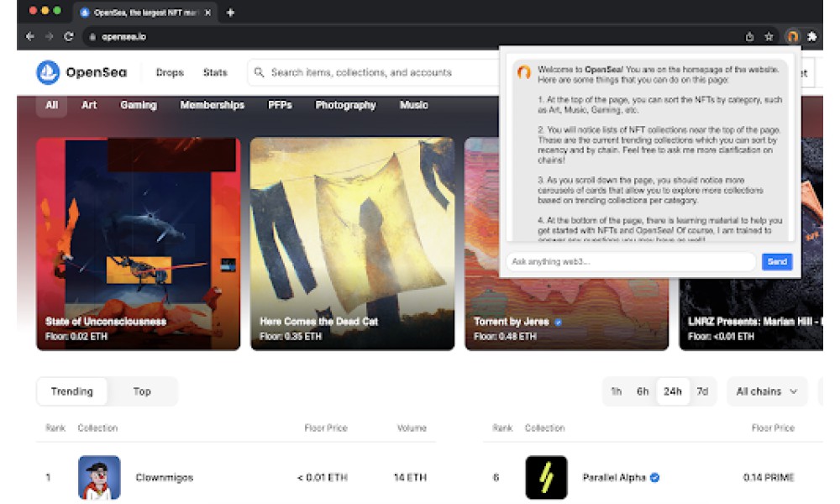Open a new browser tab

(230, 13)
